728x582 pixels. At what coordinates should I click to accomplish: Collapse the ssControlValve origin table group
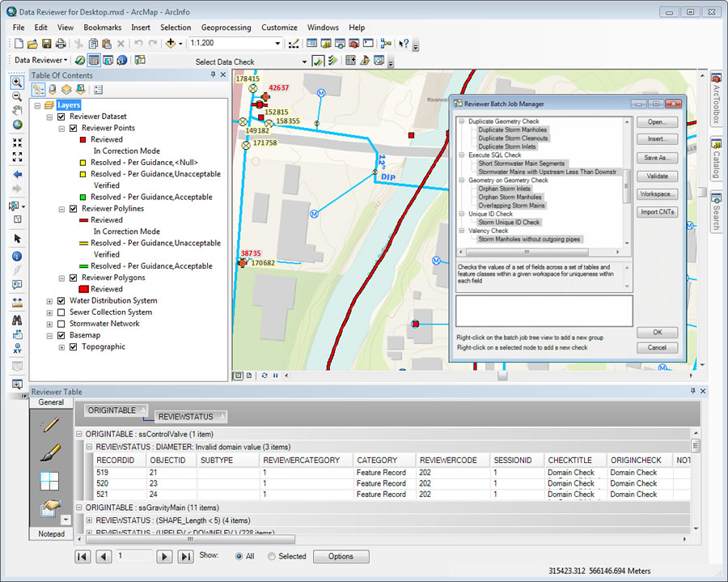click(x=79, y=435)
